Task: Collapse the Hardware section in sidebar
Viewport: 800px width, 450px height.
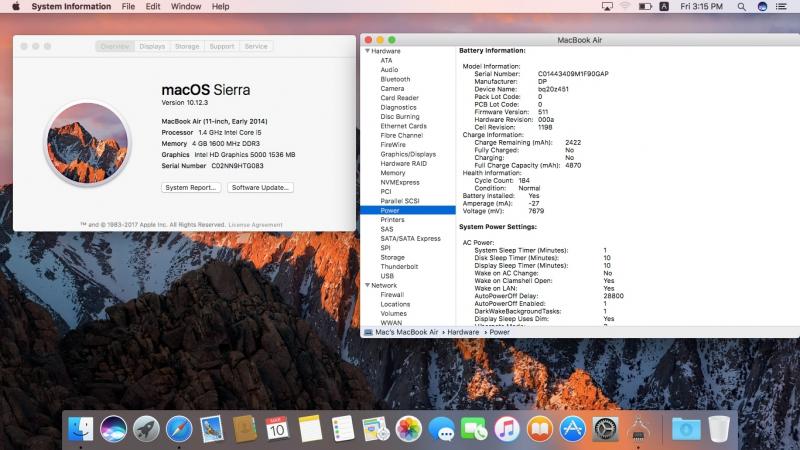Action: coord(366,50)
